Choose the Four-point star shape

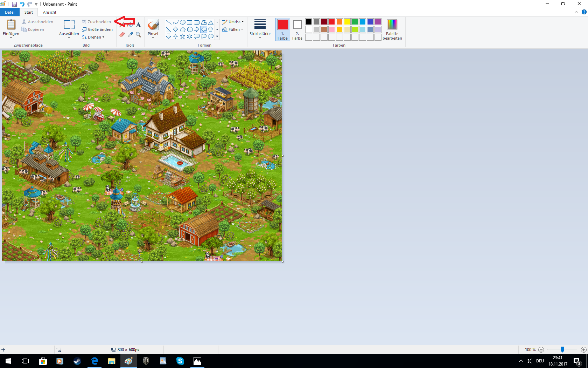click(x=176, y=36)
